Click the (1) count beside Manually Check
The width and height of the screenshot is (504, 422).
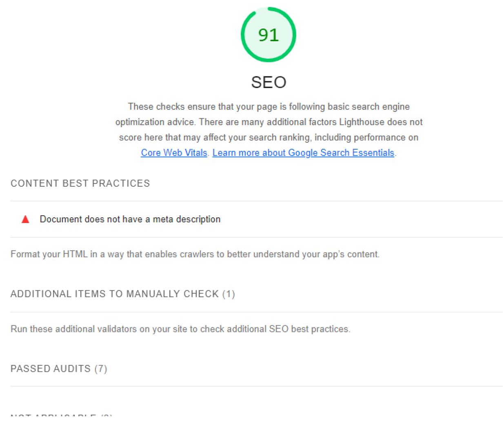pos(229,294)
